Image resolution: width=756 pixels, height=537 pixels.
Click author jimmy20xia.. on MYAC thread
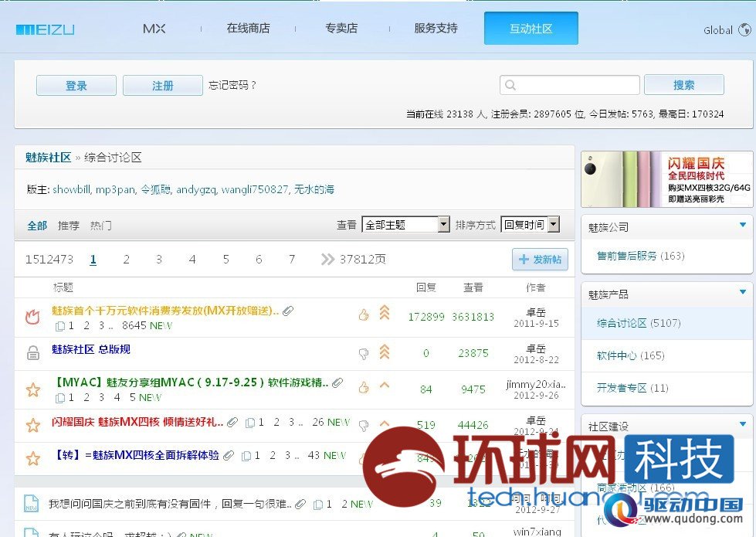click(x=536, y=385)
